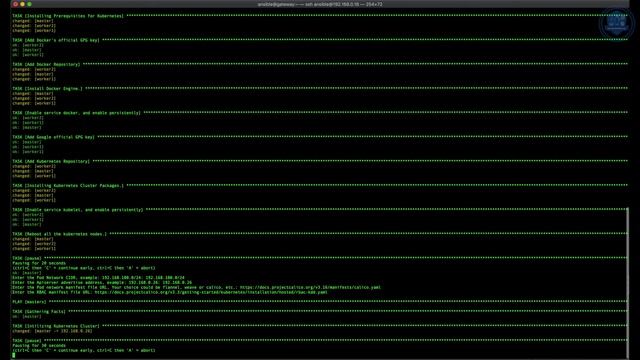This screenshot has height=360, width=640.
Task: Click 'changed: [worker1]' under Installing Kubernetes Cluster Packages
Action: point(34,200)
